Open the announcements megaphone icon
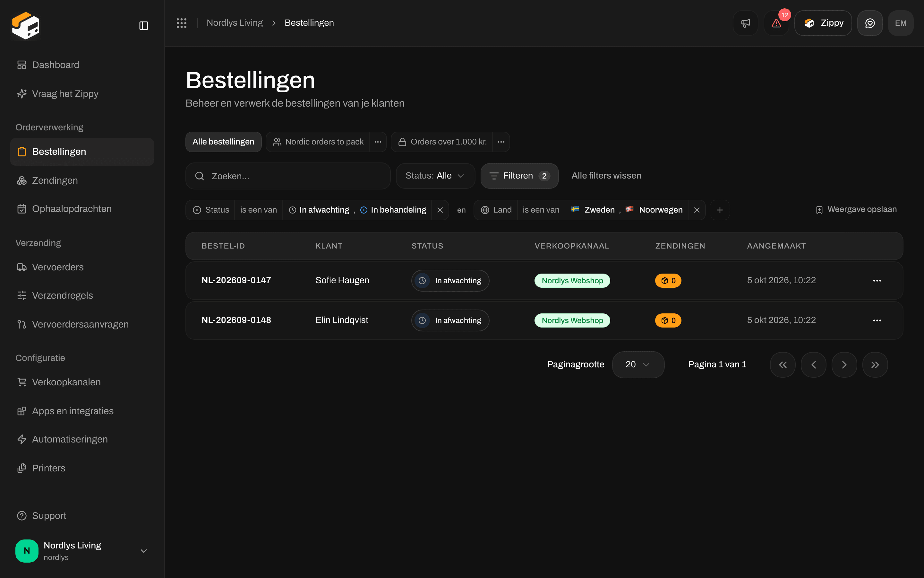This screenshot has height=578, width=924. [x=745, y=23]
